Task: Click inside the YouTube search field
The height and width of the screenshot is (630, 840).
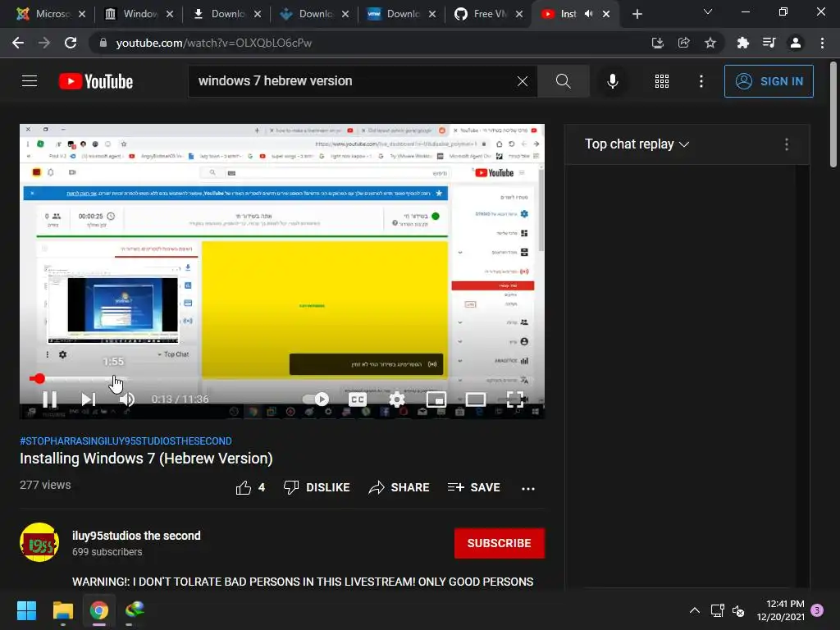Action: click(354, 81)
